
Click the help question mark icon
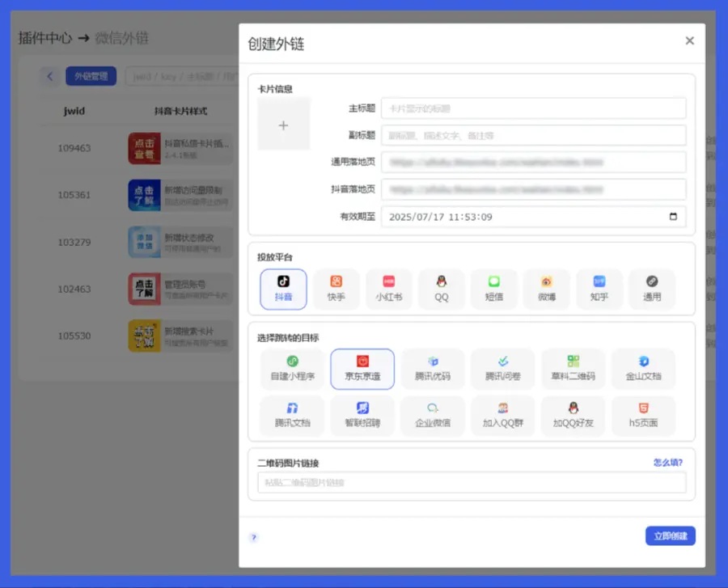[x=253, y=537]
